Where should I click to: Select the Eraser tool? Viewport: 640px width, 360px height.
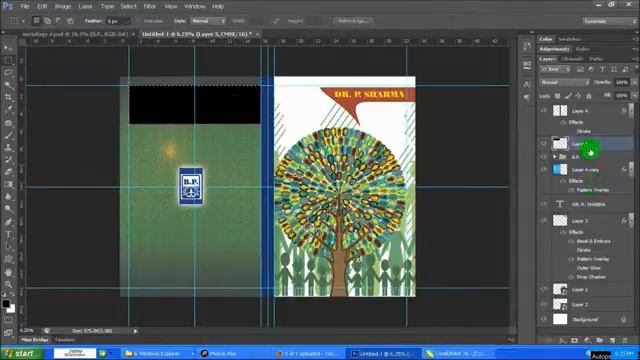tap(8, 172)
